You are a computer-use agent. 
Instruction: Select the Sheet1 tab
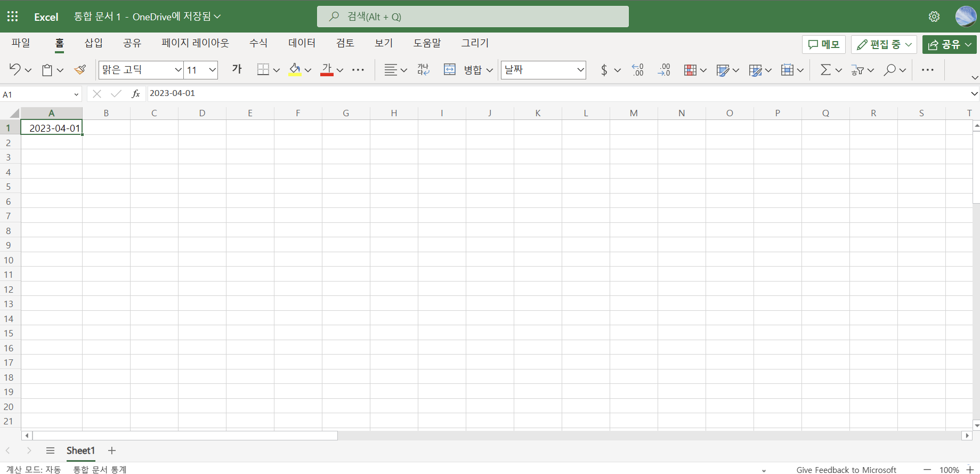pyautogui.click(x=80, y=451)
